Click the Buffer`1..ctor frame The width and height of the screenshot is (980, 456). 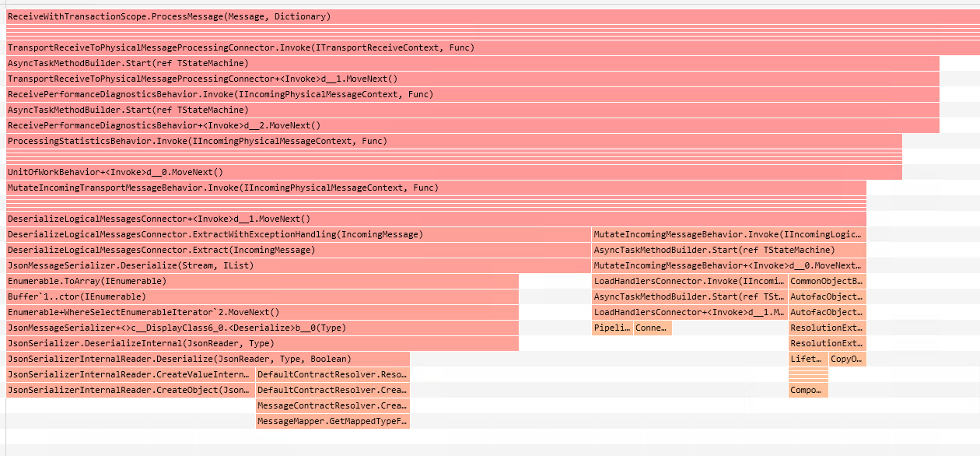tap(262, 296)
